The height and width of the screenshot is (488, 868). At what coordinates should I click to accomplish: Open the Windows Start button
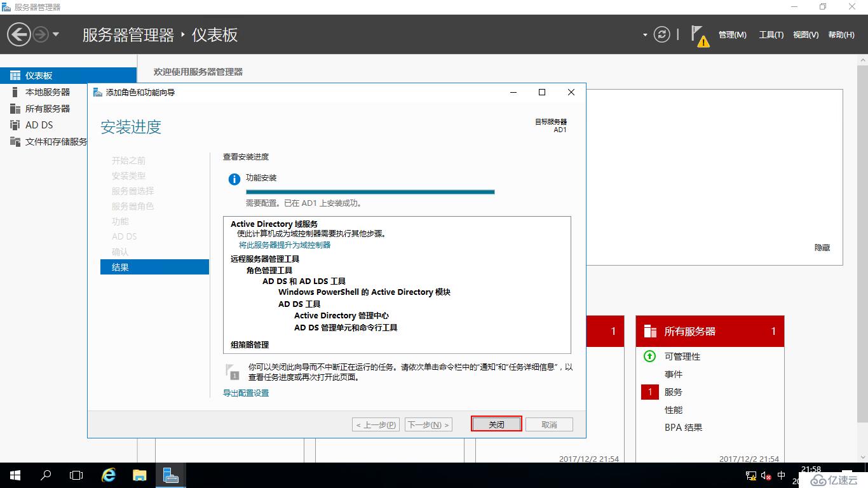pos(15,475)
